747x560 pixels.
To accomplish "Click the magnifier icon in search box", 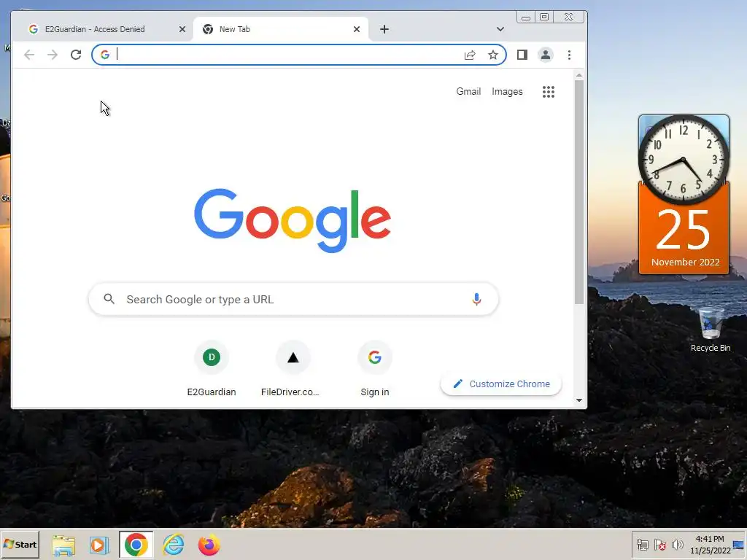I will 109,299.
